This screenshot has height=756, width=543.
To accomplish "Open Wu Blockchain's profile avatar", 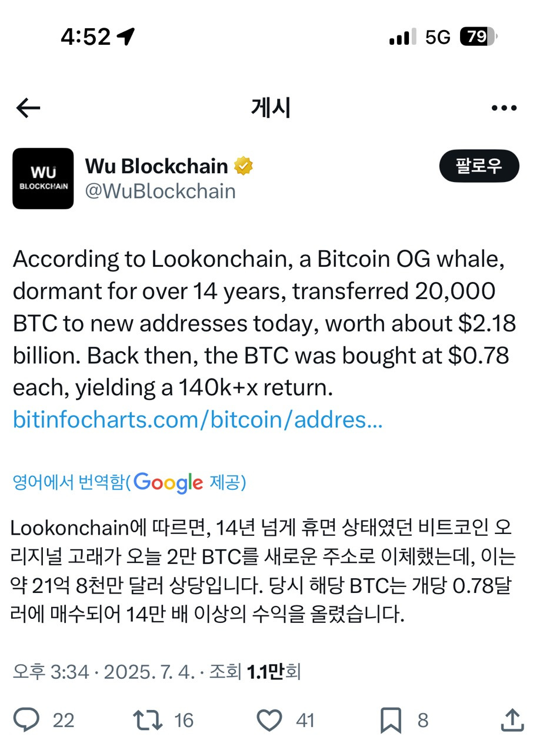I will tap(42, 178).
